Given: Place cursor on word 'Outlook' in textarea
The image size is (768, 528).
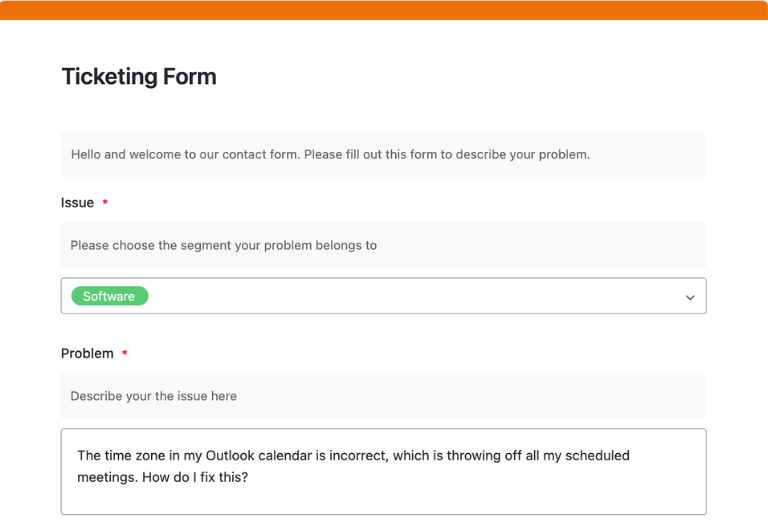Looking at the screenshot, I should tap(229, 456).
